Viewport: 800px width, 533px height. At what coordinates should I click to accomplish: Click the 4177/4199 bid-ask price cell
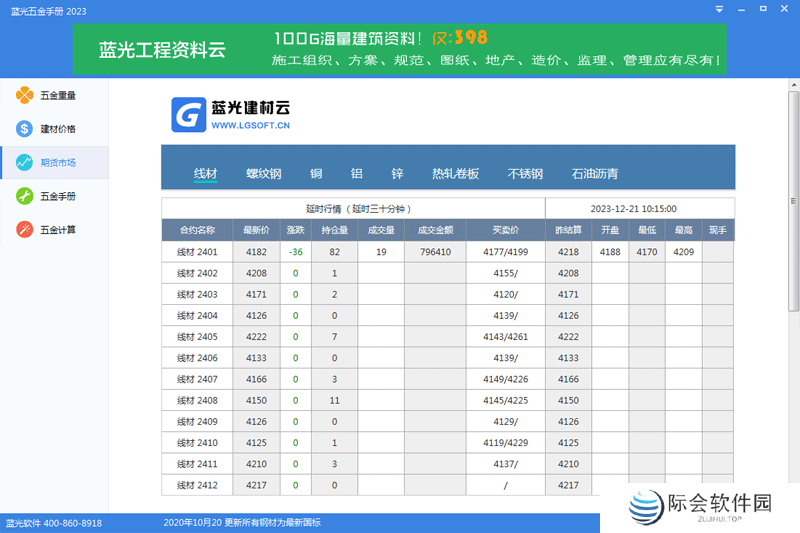point(506,252)
